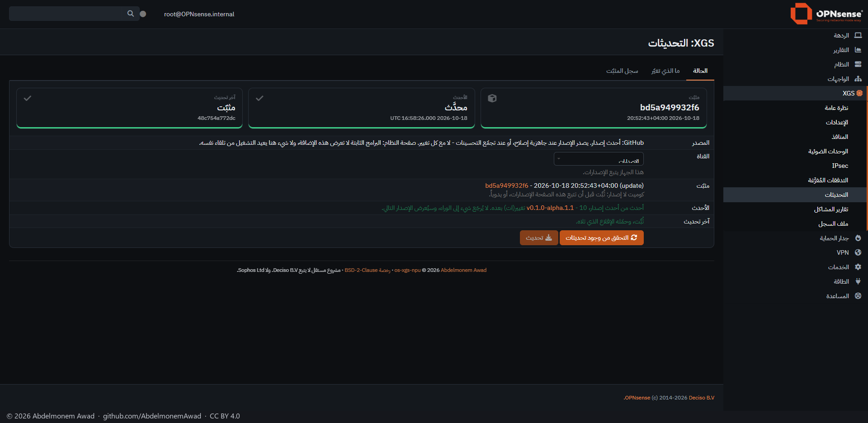Select نظرة عامة in the sidebar

tap(836, 108)
